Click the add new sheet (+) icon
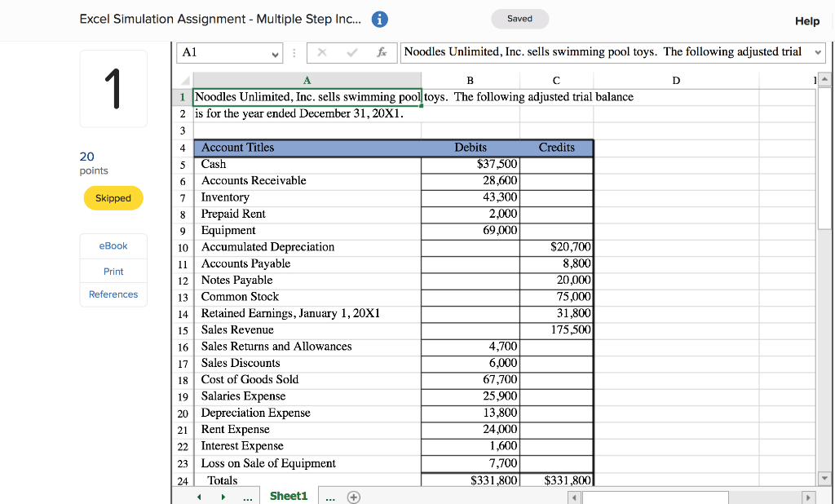835x504 pixels. click(x=352, y=496)
